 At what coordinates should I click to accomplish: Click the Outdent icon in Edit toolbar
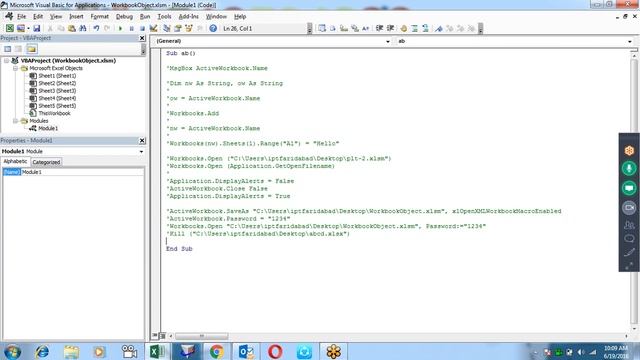point(390,28)
